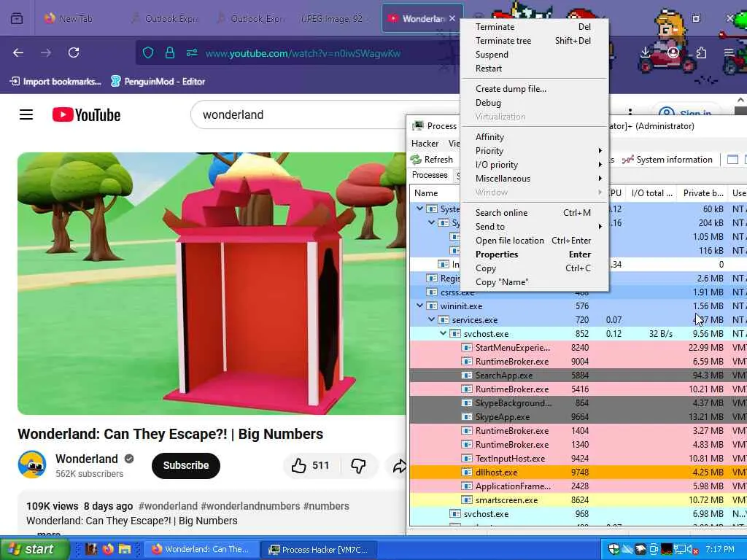The image size is (747, 560).
Task: Click Refresh in Process Hacker toolbar
Action: click(x=432, y=160)
